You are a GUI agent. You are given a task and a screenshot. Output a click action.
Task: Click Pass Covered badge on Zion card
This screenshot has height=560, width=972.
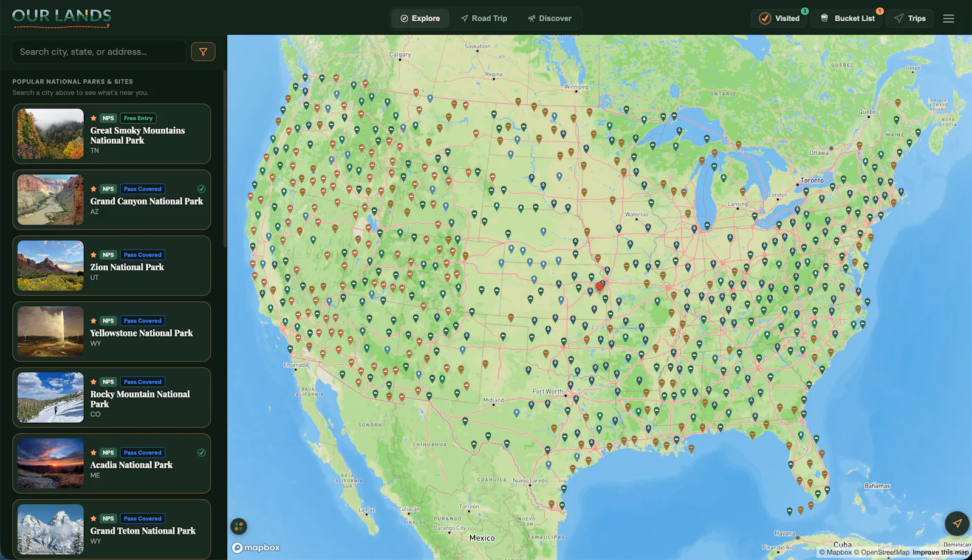click(x=143, y=255)
